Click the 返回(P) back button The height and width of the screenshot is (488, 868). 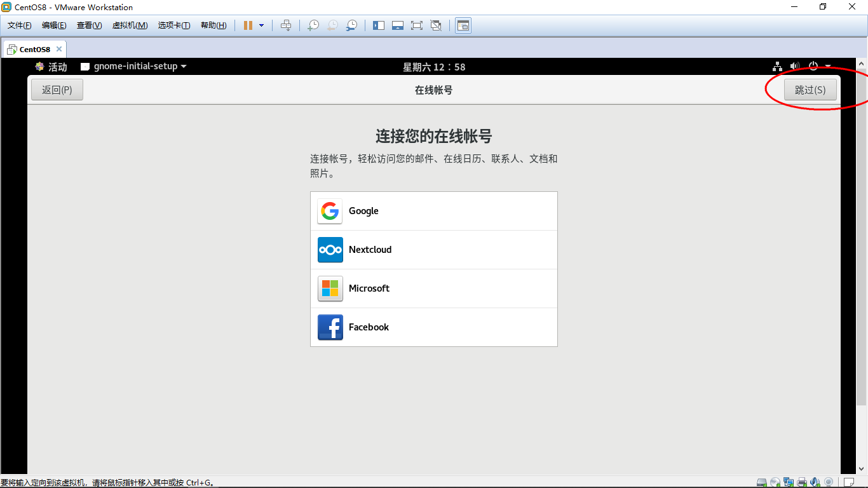point(57,90)
